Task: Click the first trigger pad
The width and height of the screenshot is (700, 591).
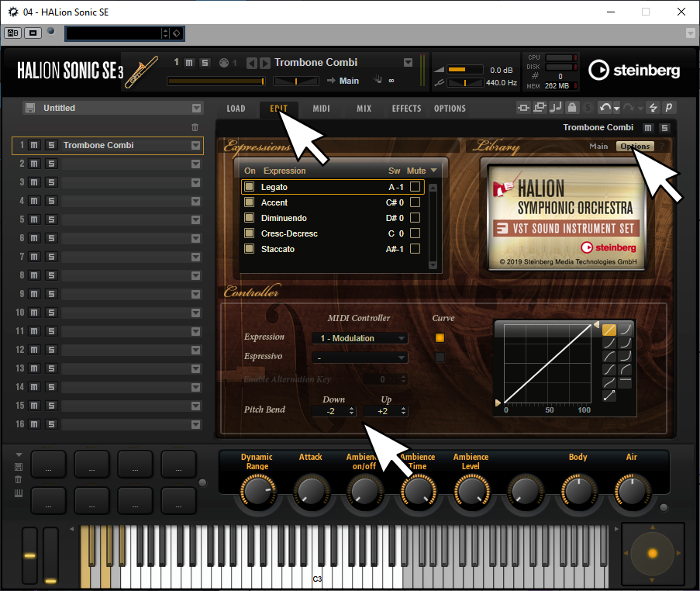Action: coord(48,465)
